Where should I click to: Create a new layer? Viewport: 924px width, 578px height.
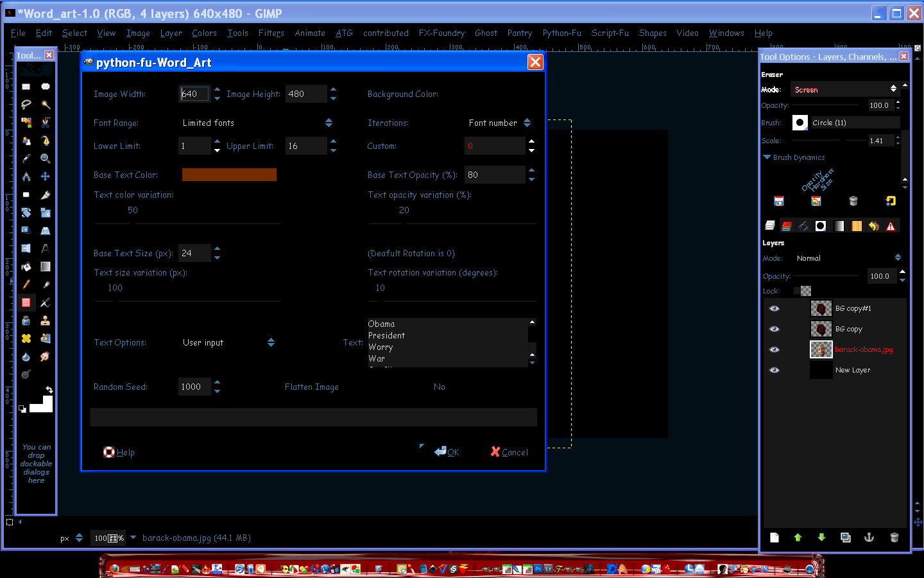tap(774, 538)
